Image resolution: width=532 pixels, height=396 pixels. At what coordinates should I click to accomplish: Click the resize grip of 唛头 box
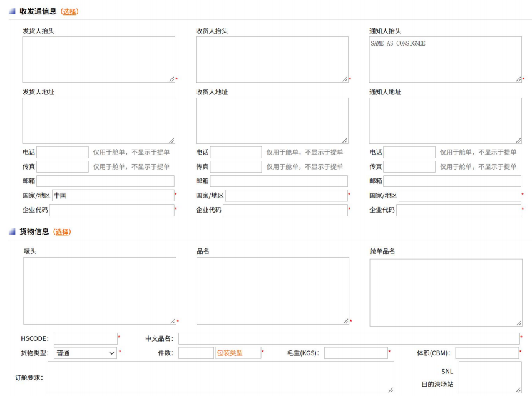coord(173,322)
